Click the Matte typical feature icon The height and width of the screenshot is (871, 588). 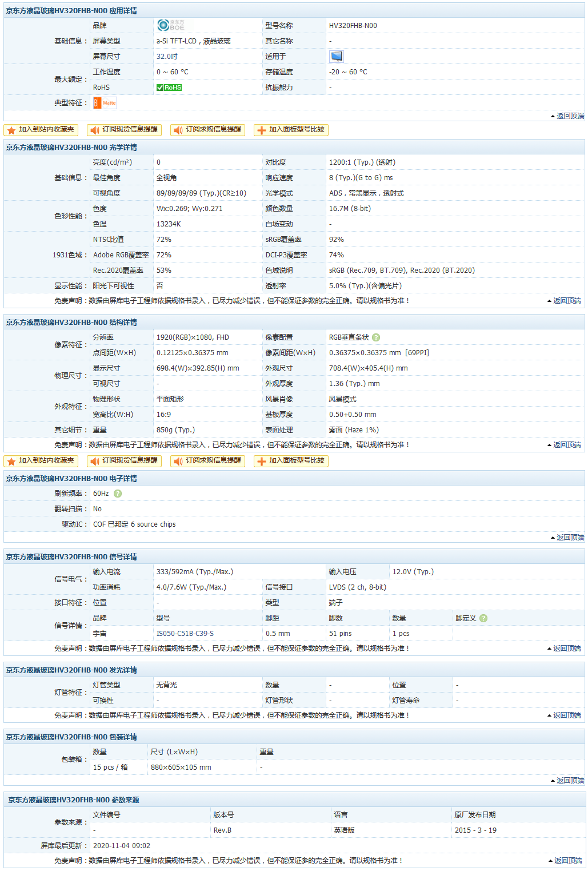click(x=105, y=103)
